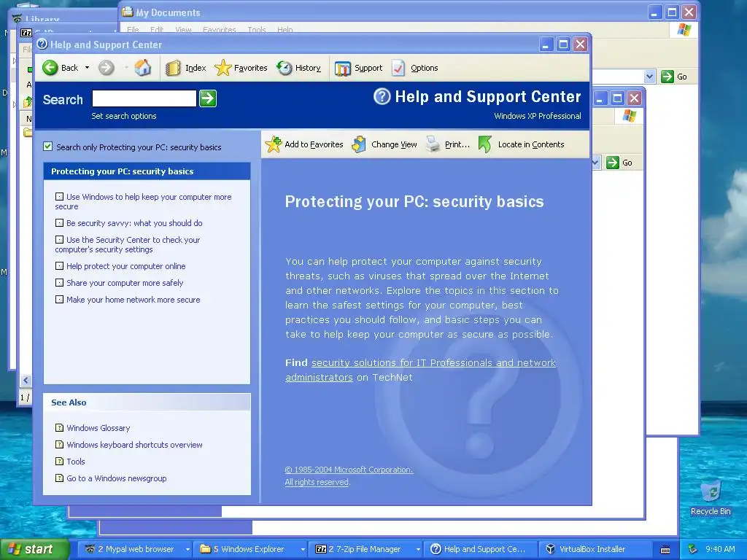Select Help and Support Center taskbar button
This screenshot has height=560, width=747.
click(x=481, y=549)
